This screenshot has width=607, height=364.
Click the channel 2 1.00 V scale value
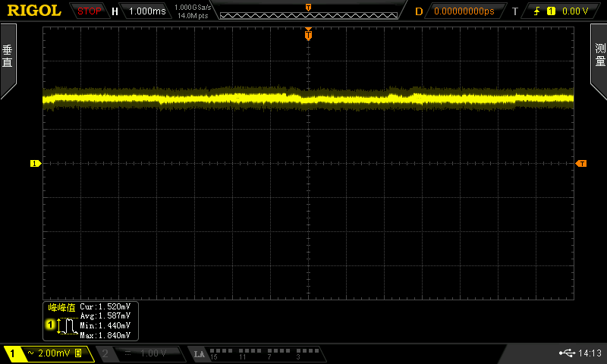[153, 353]
